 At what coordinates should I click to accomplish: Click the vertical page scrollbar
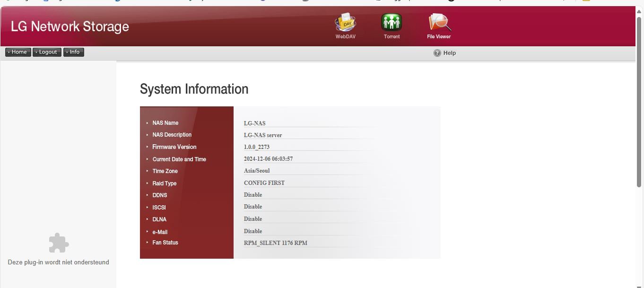coord(639,102)
